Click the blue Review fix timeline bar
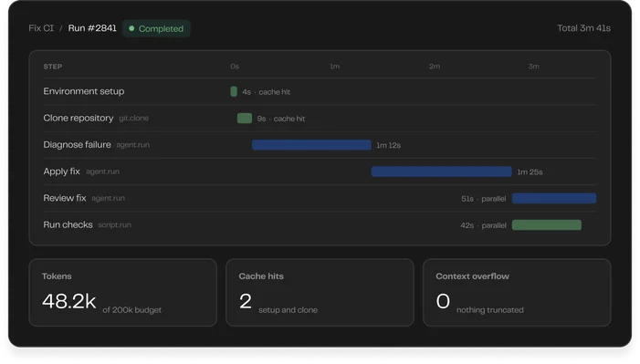The image size is (640, 364). coord(554,198)
